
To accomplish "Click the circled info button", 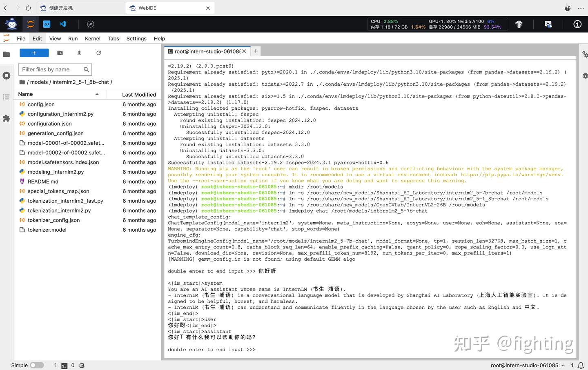I will (x=577, y=24).
